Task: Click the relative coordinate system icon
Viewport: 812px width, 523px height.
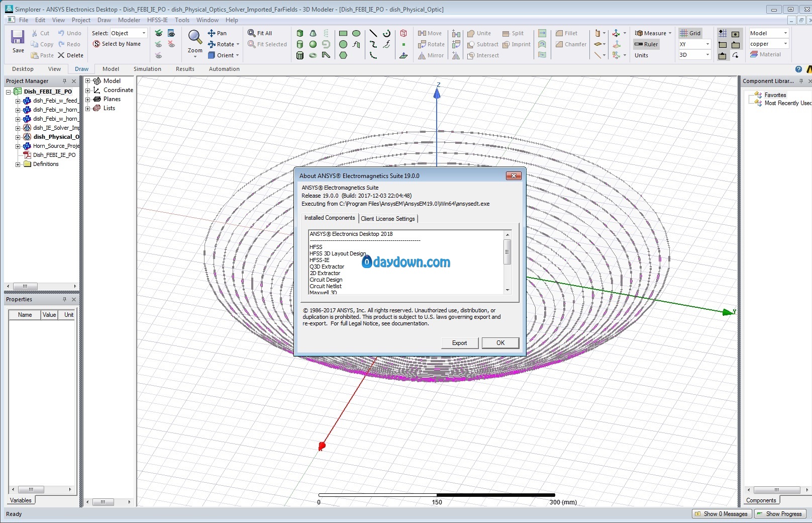Action: coord(616,33)
